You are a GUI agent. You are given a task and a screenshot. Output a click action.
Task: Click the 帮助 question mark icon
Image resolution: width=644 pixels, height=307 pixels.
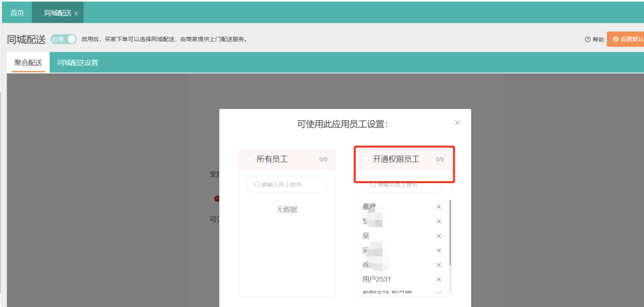tap(588, 40)
